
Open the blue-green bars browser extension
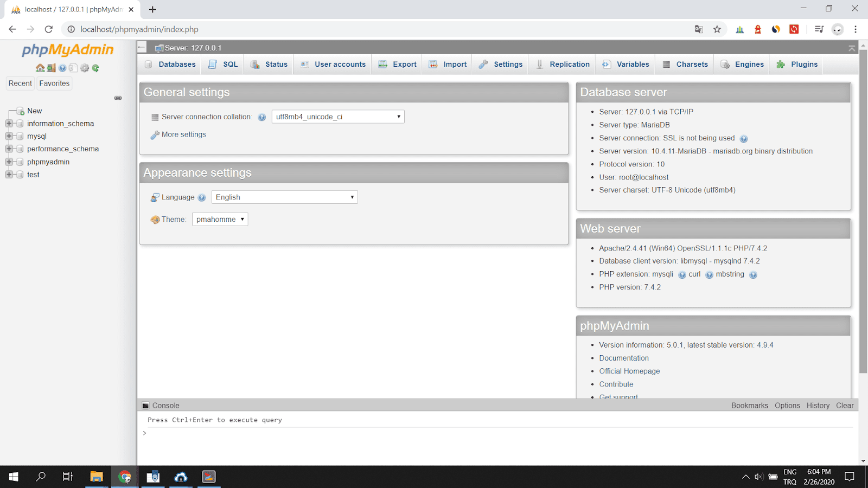pyautogui.click(x=739, y=29)
